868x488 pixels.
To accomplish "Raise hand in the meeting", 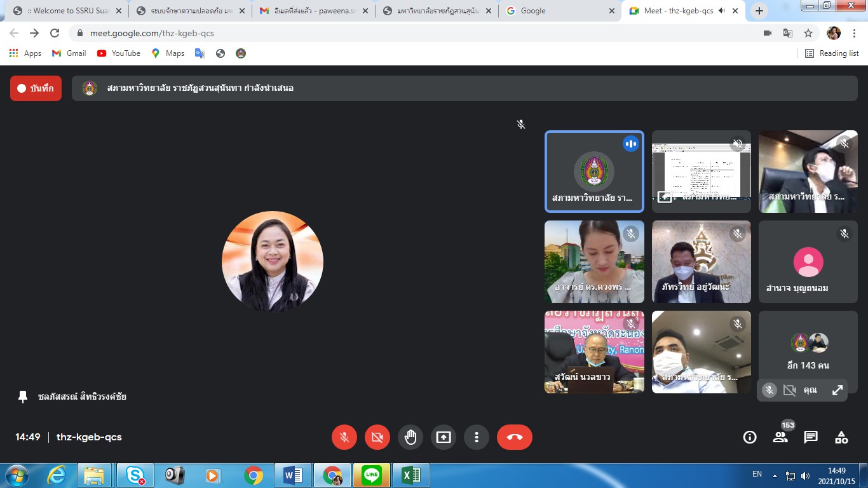I will coord(410,437).
